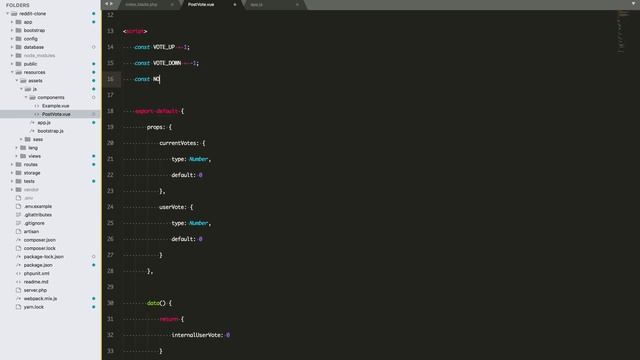The width and height of the screenshot is (640, 360).
Task: Click userVote property in code
Action: pos(171,207)
